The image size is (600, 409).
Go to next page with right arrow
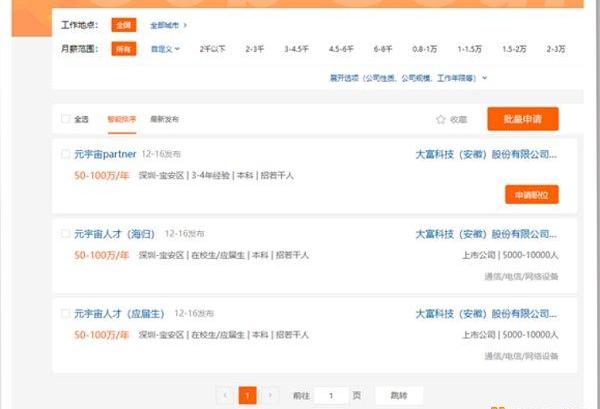pyautogui.click(x=270, y=395)
